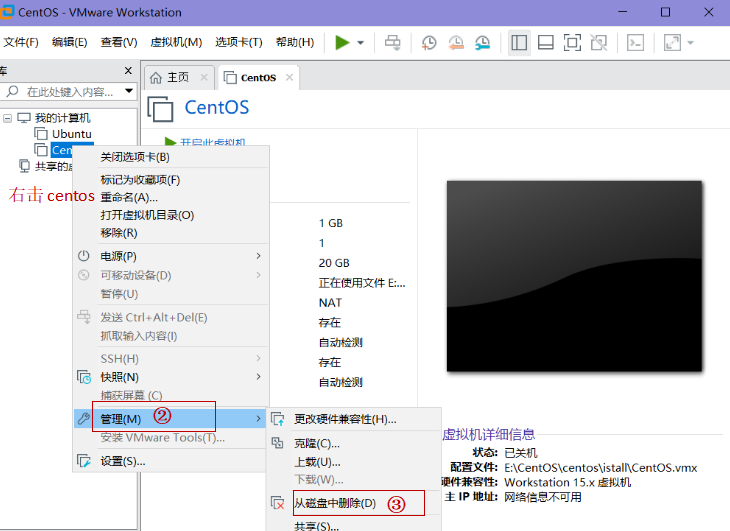Open the stretch display dropdown arrow

pyautogui.click(x=690, y=43)
